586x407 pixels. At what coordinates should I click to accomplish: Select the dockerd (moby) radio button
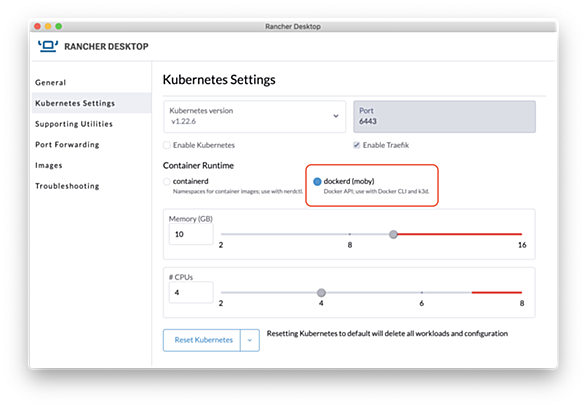point(317,182)
